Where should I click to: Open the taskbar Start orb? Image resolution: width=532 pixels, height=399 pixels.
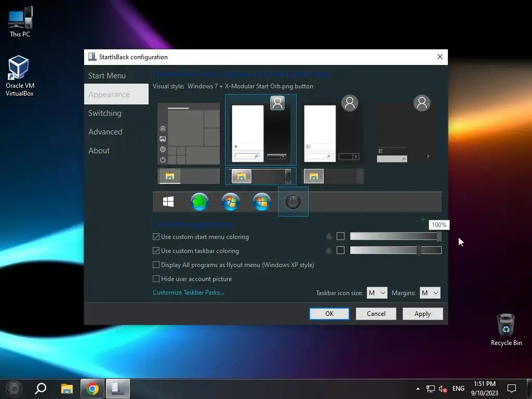[14, 389]
